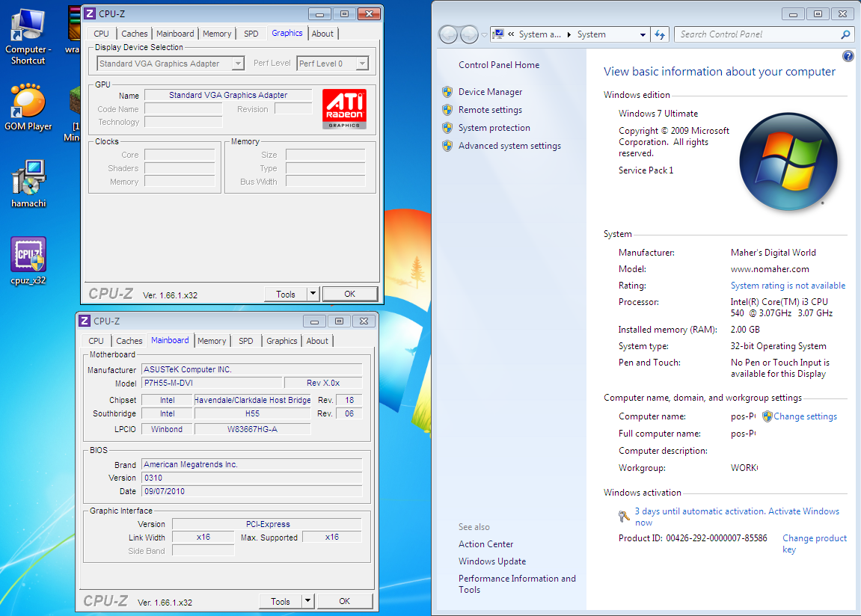
Task: Open Device Manager link
Action: tap(491, 92)
